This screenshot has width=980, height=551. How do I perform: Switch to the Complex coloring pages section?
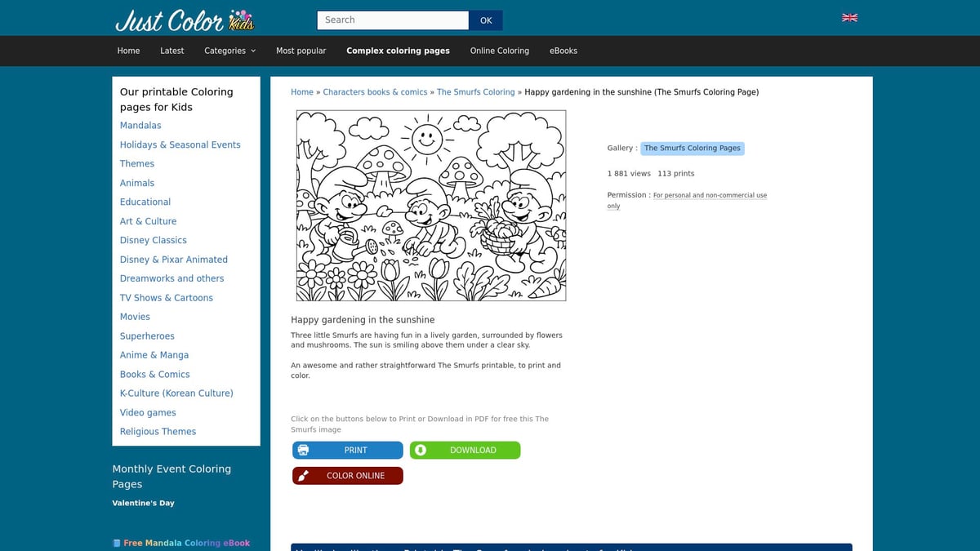coord(398,51)
